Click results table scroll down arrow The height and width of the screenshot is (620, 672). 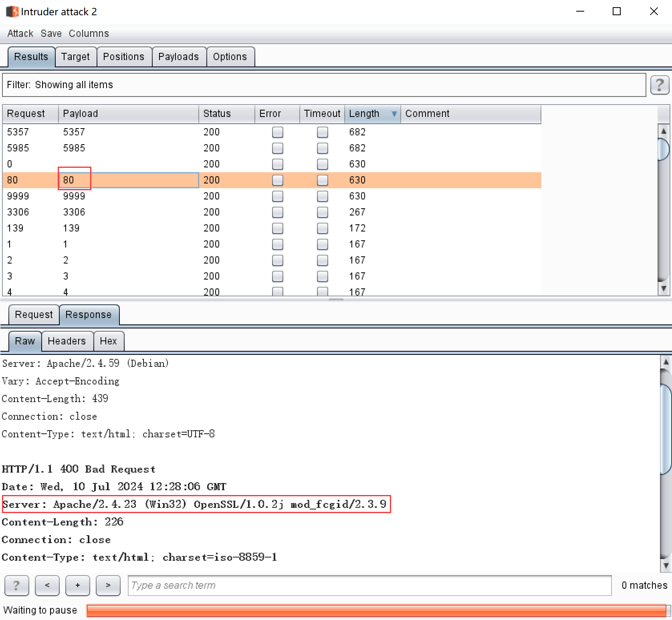pyautogui.click(x=664, y=288)
